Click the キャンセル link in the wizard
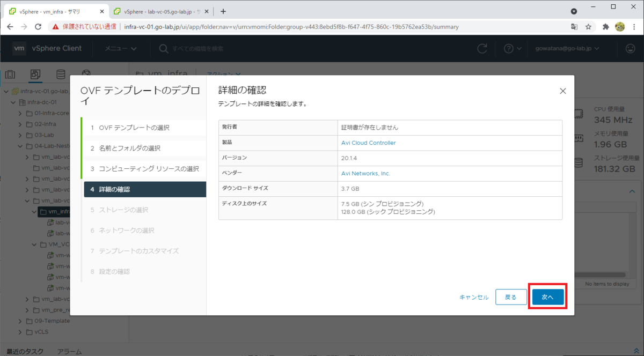Image resolution: width=644 pixels, height=356 pixels. 473,296
